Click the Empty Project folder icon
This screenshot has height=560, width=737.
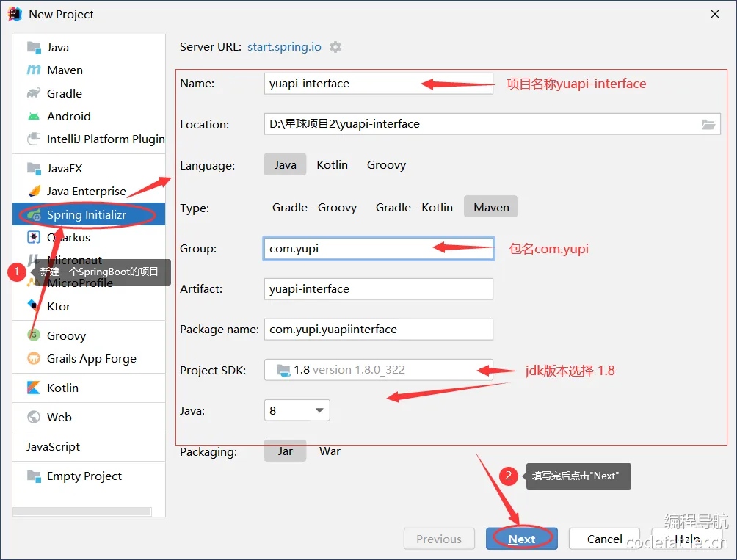point(34,476)
